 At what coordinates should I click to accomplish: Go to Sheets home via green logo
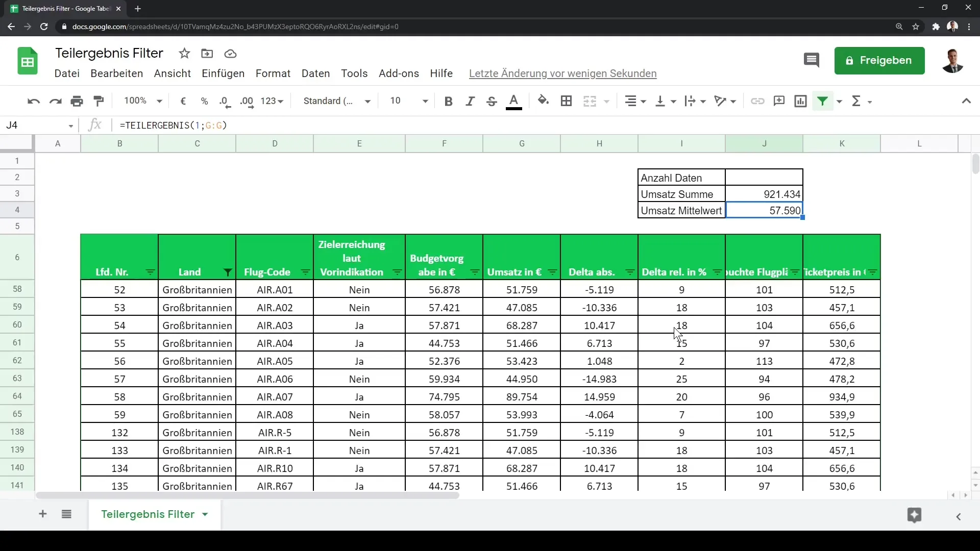(28, 61)
